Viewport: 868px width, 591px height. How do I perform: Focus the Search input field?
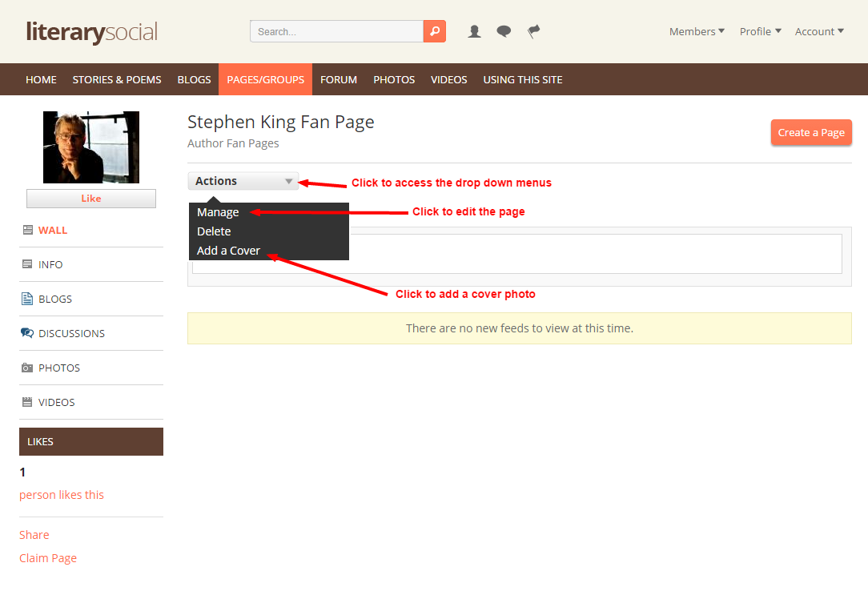coord(336,31)
